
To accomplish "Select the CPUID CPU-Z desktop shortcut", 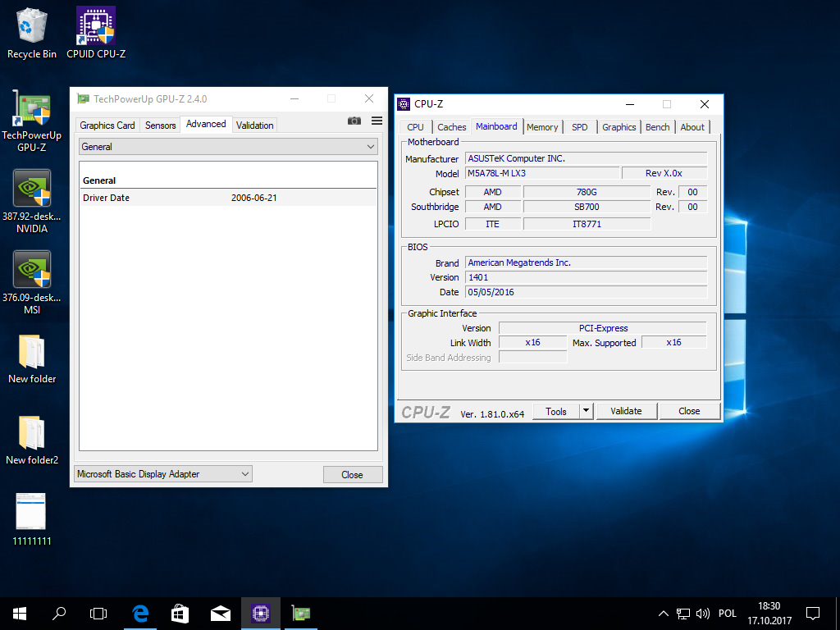I will point(96,33).
